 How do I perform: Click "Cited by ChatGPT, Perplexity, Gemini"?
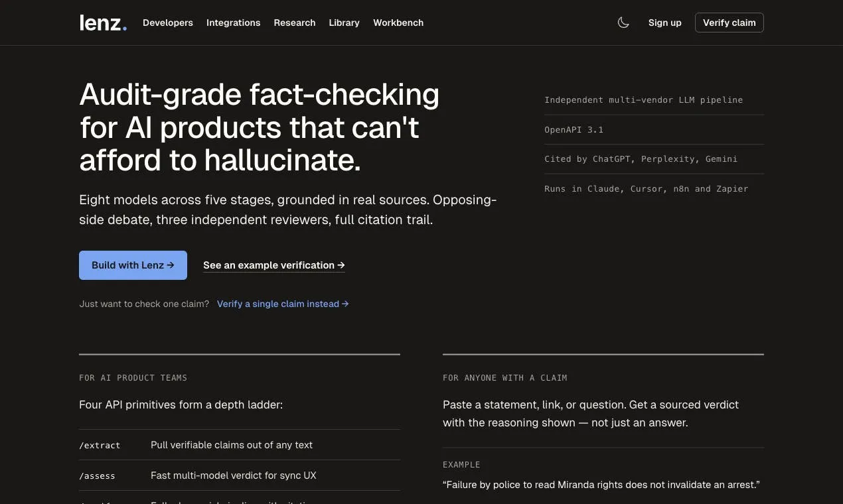(x=641, y=159)
